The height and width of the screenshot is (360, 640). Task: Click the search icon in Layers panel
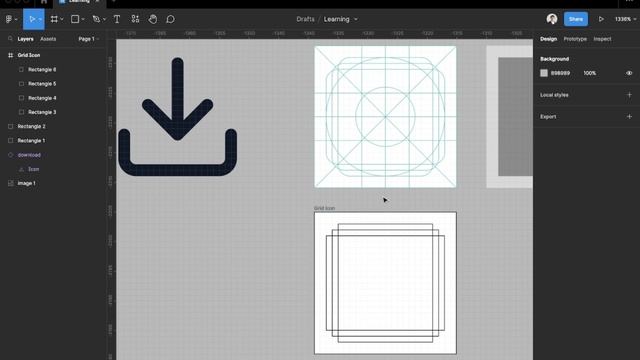[10, 39]
